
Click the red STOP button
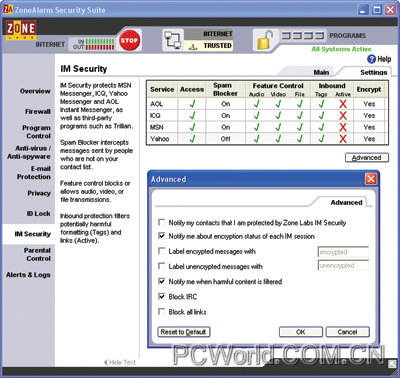coord(129,40)
